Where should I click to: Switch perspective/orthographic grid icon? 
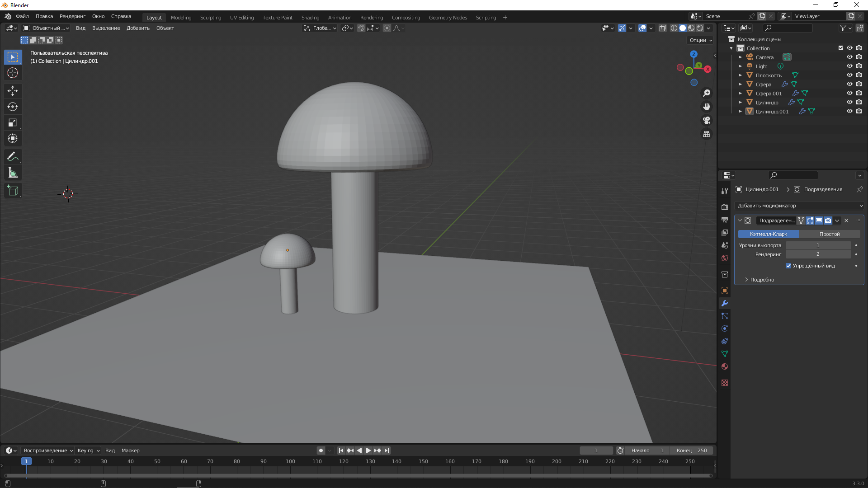coord(707,134)
